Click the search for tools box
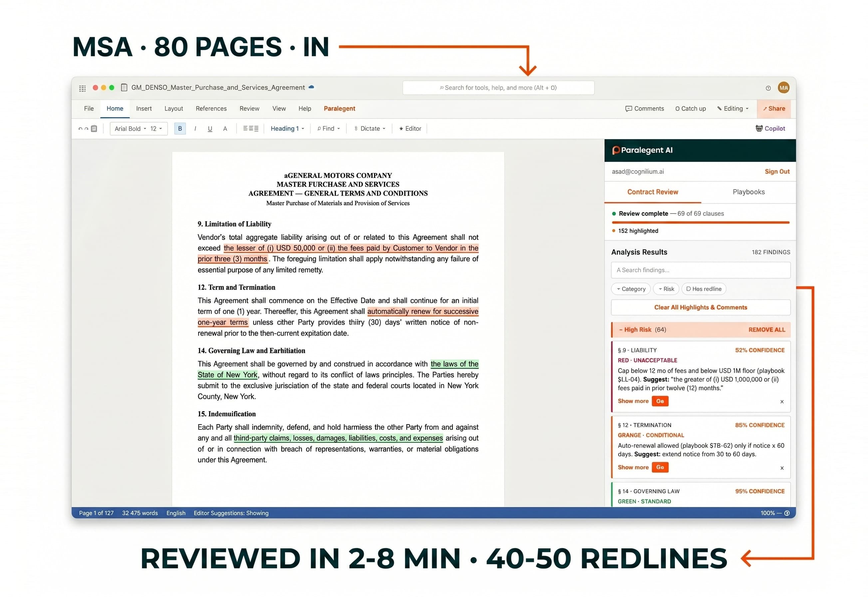The height and width of the screenshot is (597, 868). tap(498, 88)
